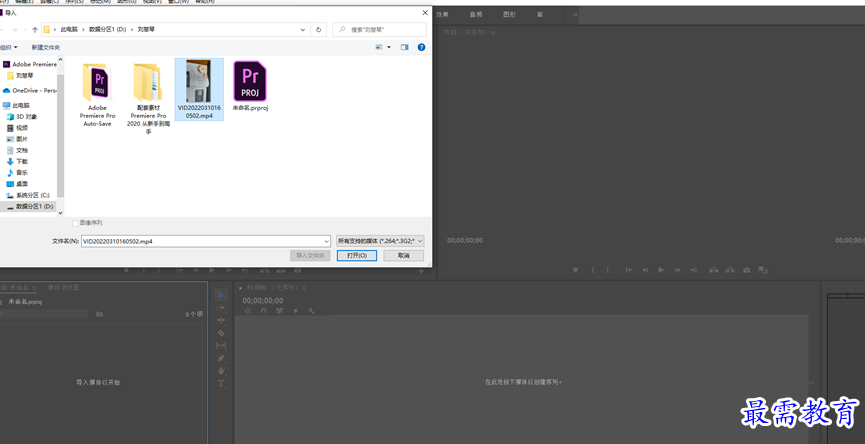
Task: Select the Pen tool
Action: tap(221, 359)
